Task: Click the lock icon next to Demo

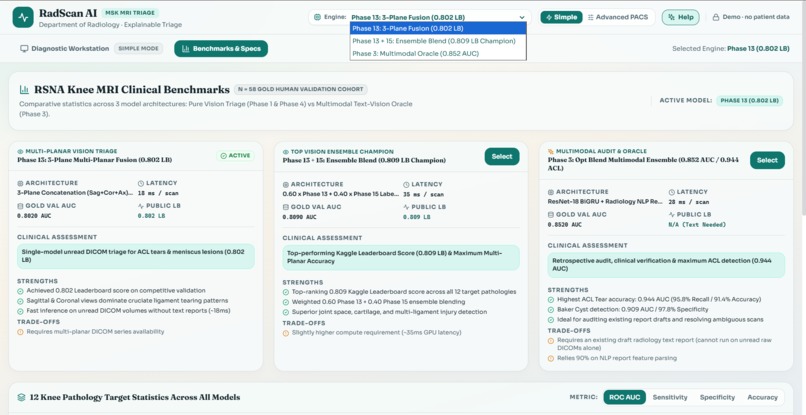Action: pos(716,17)
